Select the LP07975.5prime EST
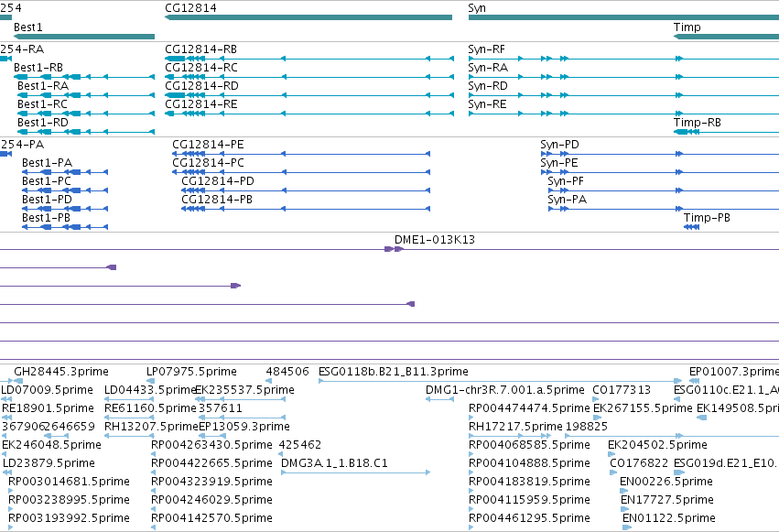This screenshot has height=532, width=779. [x=150, y=381]
